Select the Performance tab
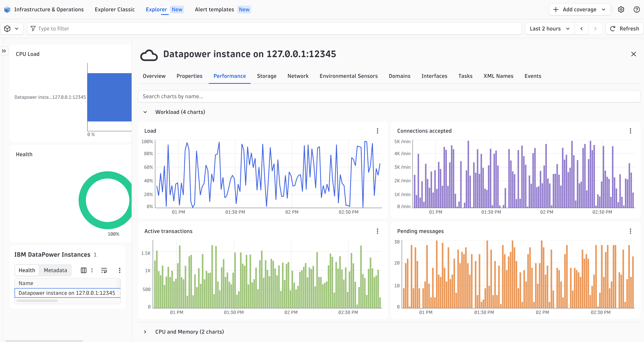This screenshot has width=644, height=342. [229, 76]
